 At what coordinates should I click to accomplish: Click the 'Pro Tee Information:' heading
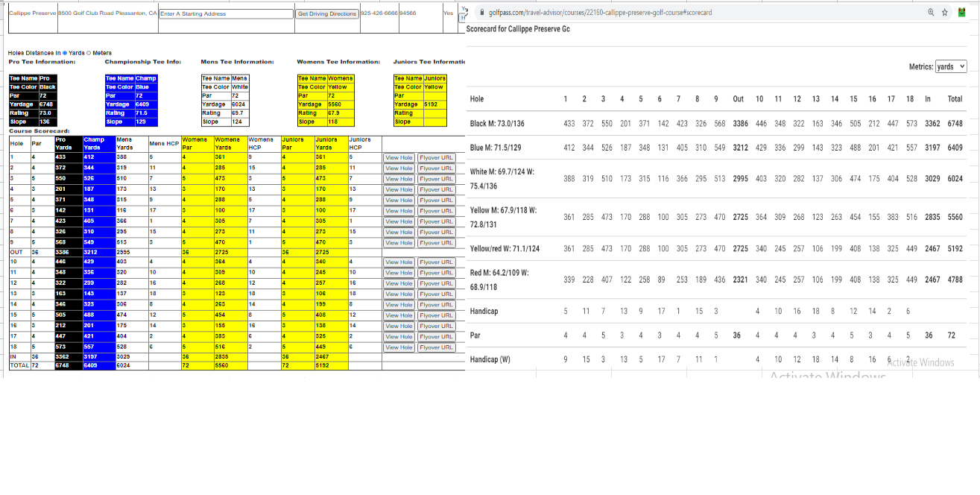[x=42, y=62]
